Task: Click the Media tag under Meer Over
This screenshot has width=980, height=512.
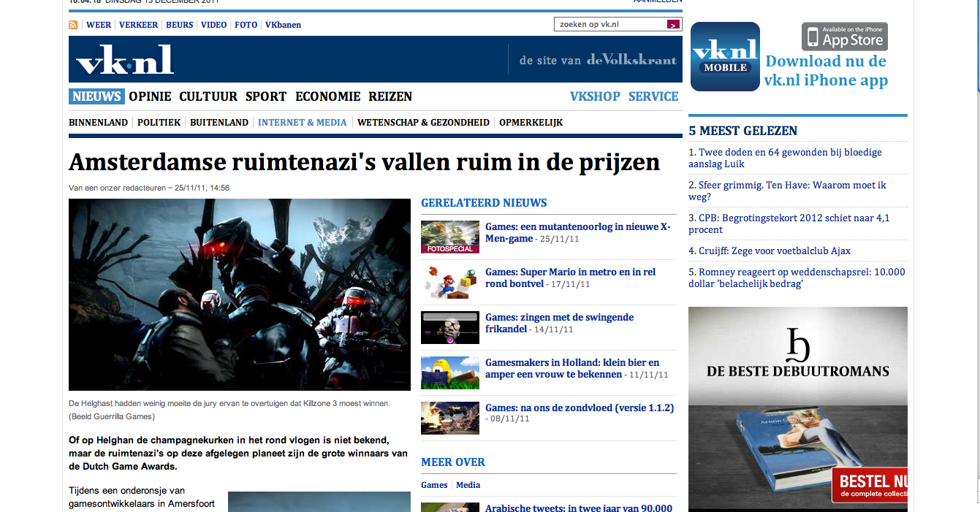Action: (468, 485)
